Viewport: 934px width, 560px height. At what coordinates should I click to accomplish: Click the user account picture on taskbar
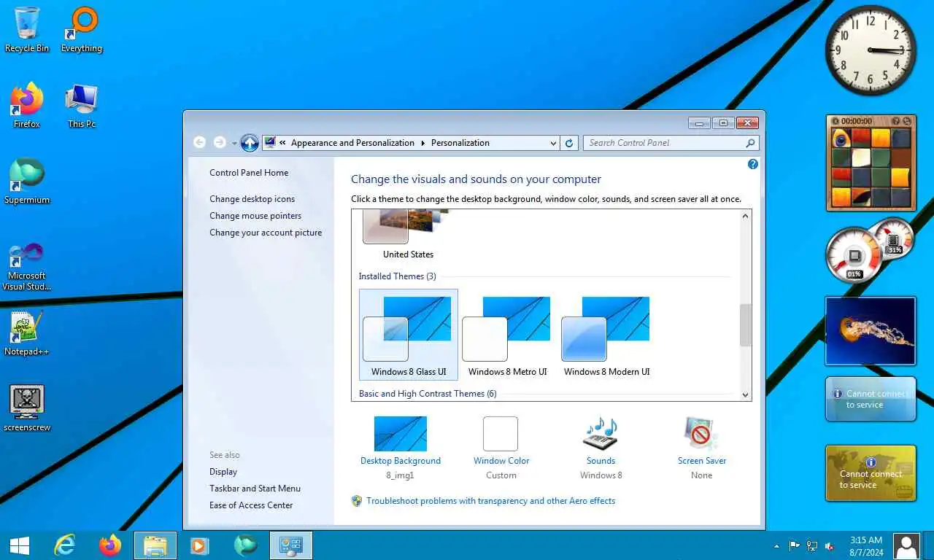point(906,546)
